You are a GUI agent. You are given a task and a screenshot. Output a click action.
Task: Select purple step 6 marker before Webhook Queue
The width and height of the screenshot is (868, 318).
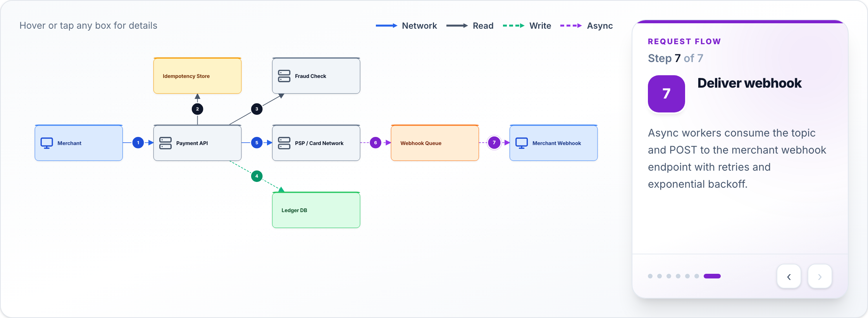coord(375,143)
